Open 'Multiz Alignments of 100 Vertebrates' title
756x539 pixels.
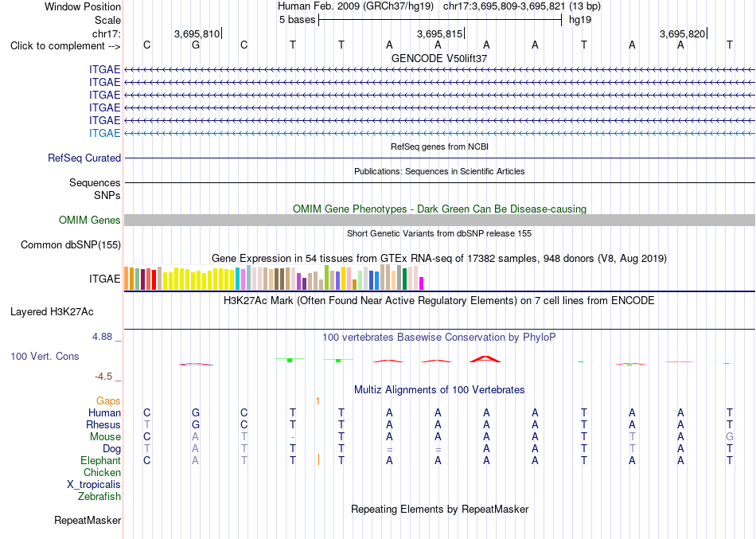click(x=439, y=389)
